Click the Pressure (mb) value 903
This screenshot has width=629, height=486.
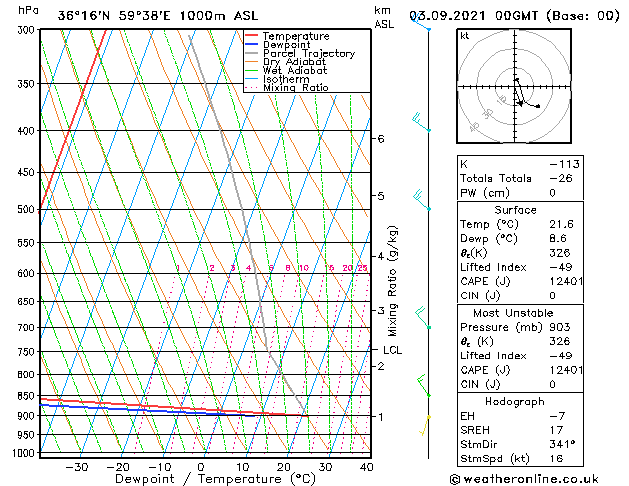coord(560,327)
